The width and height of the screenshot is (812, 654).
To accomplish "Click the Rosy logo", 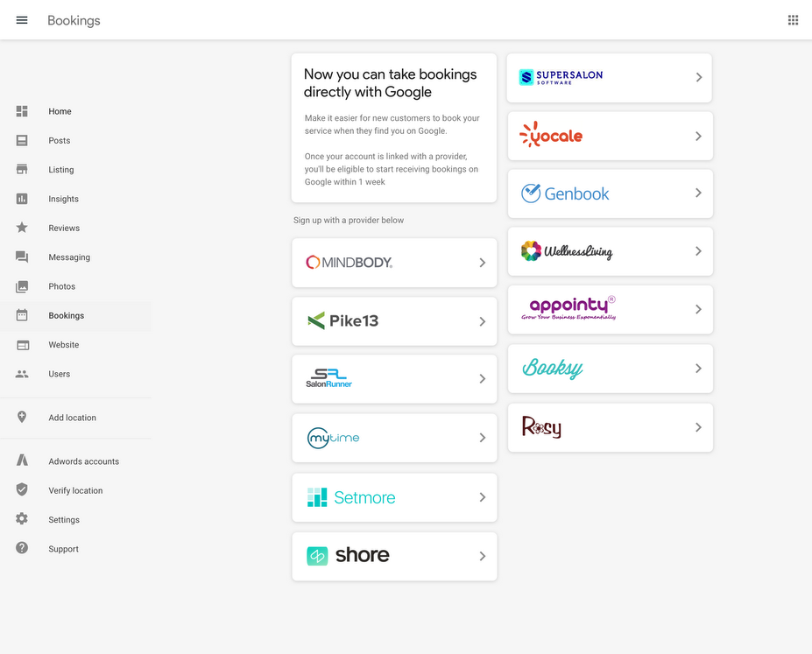I will (541, 427).
